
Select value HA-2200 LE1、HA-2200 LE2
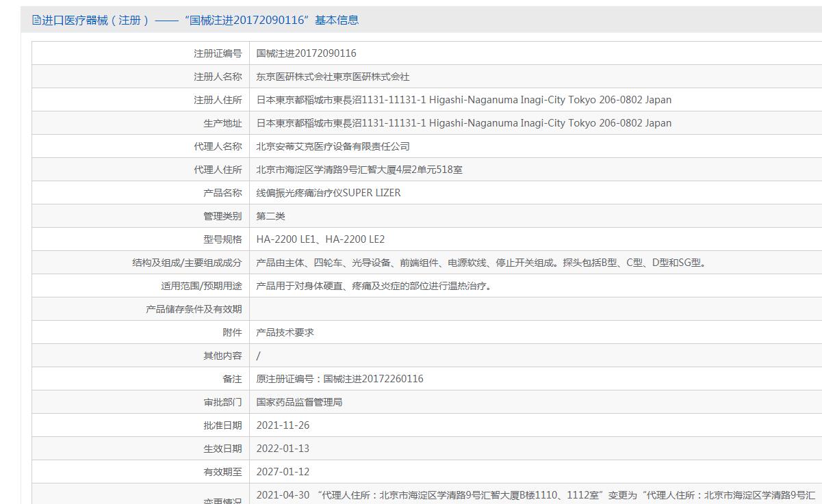click(x=321, y=239)
